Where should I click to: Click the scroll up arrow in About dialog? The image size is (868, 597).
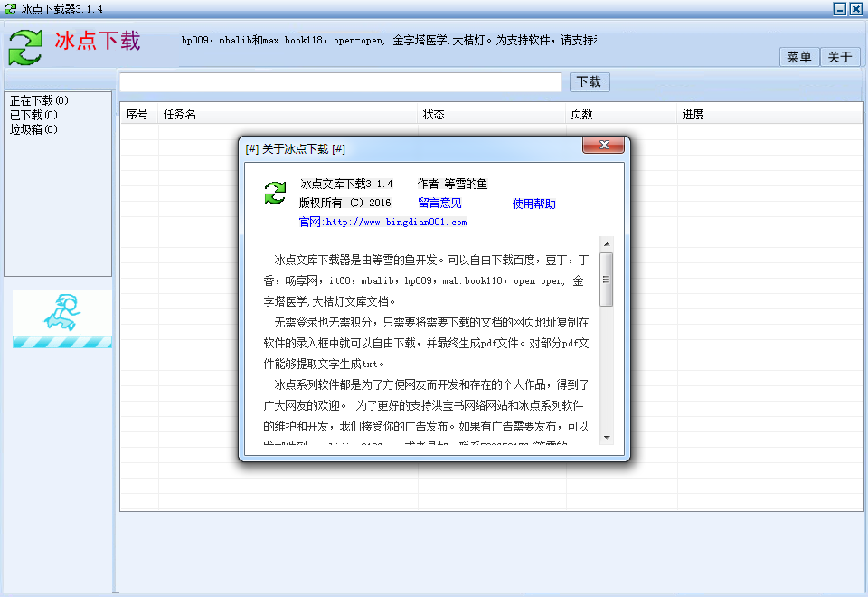pos(607,244)
